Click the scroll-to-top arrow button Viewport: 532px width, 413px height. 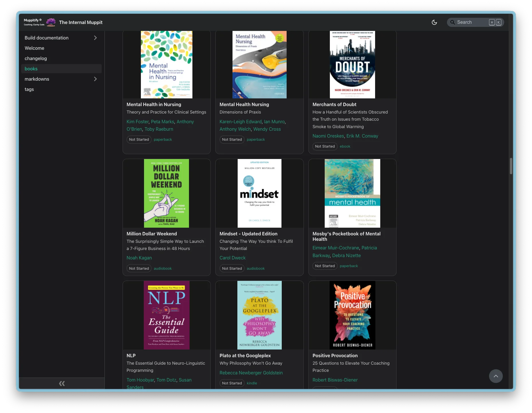pyautogui.click(x=496, y=376)
